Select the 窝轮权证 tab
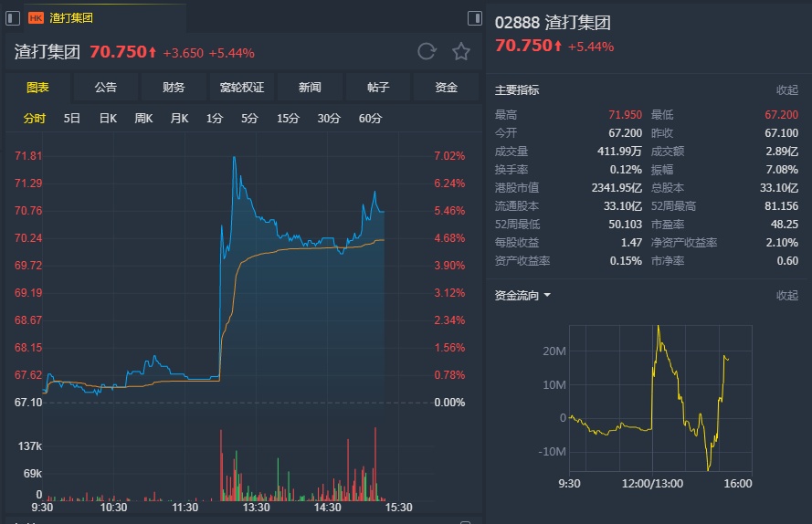Viewport: 812px width, 524px height. coord(242,88)
